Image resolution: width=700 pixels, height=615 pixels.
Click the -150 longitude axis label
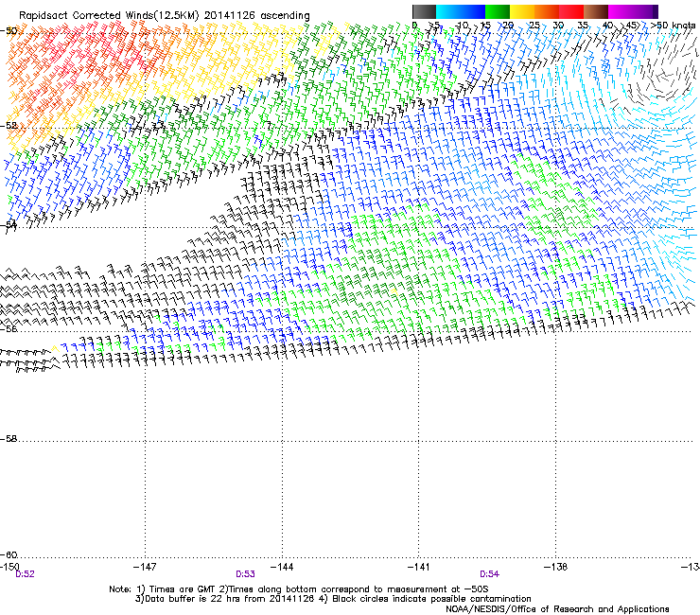[x=9, y=567]
